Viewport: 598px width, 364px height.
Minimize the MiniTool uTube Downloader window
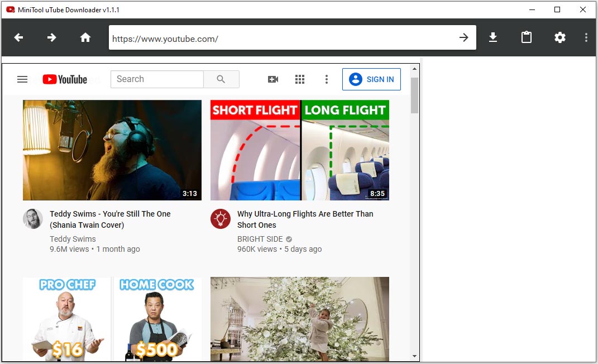pyautogui.click(x=532, y=9)
